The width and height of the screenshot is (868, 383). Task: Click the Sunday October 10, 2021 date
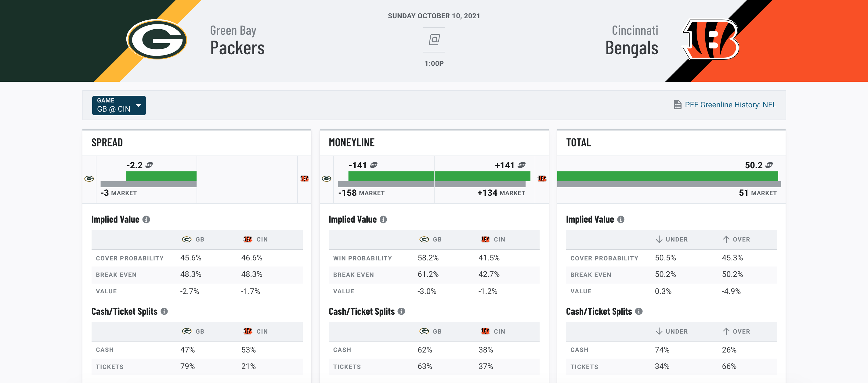(x=434, y=16)
